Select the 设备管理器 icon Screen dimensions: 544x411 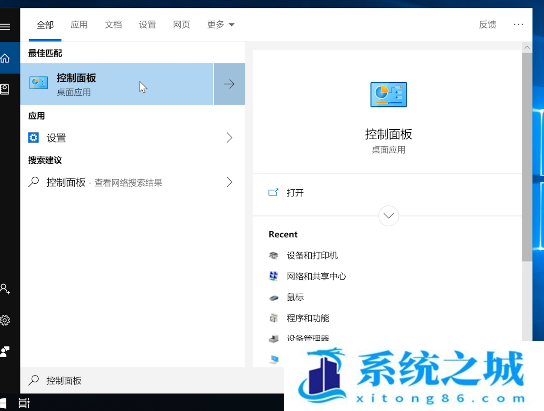point(273,339)
